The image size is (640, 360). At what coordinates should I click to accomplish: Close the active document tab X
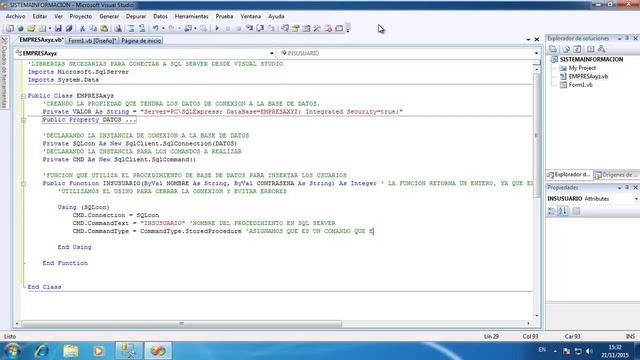pyautogui.click(x=537, y=40)
